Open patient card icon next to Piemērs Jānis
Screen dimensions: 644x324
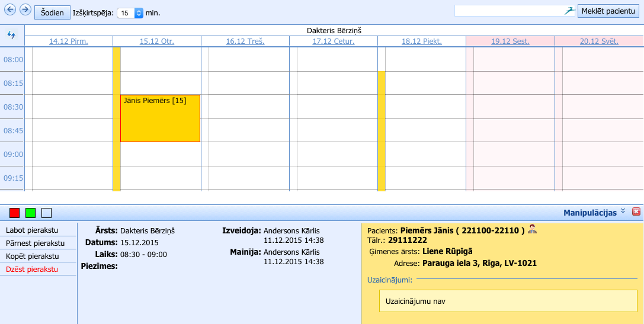(x=532, y=229)
